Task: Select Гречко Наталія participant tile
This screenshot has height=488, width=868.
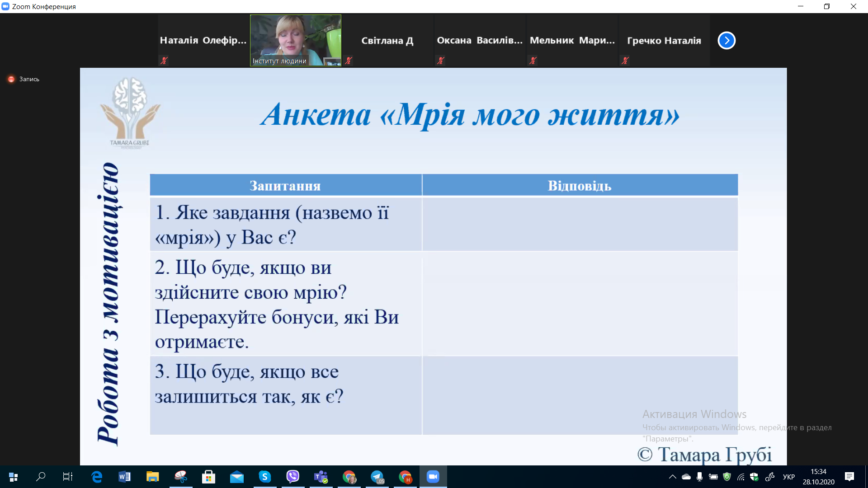Action: [664, 41]
